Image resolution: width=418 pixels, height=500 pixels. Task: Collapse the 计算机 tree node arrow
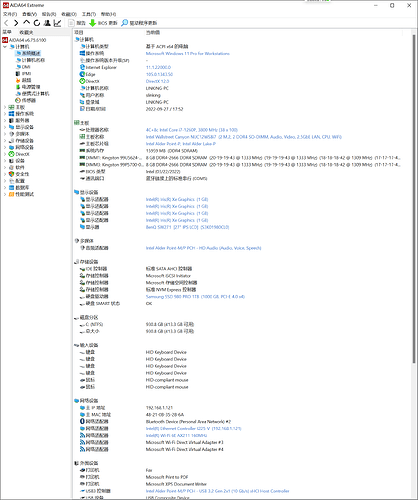(x=5, y=47)
